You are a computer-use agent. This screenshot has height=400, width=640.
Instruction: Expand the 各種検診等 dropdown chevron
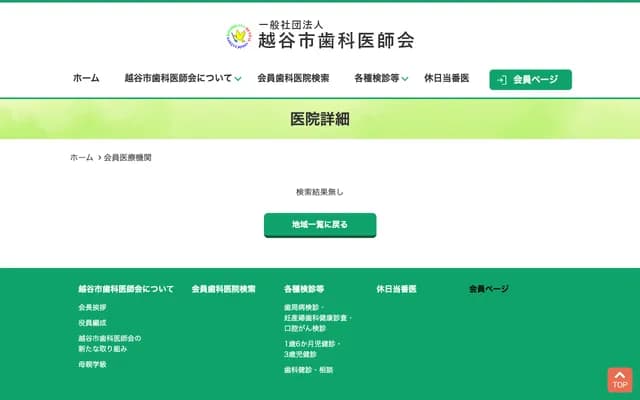406,79
